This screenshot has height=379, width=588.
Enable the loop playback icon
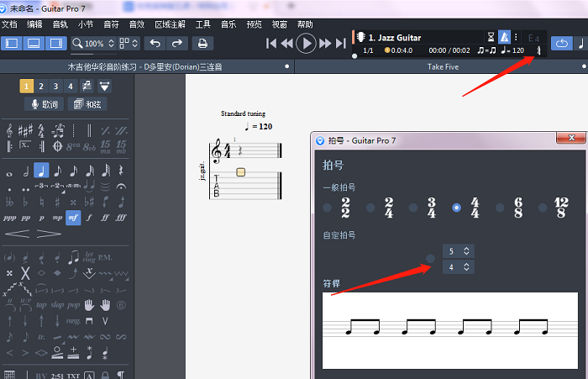[x=560, y=43]
